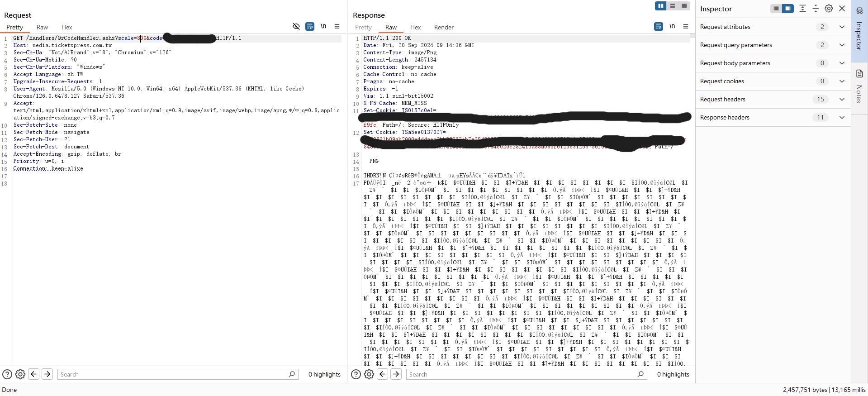Switch Inspector to left-docked layout icon

(x=776, y=9)
